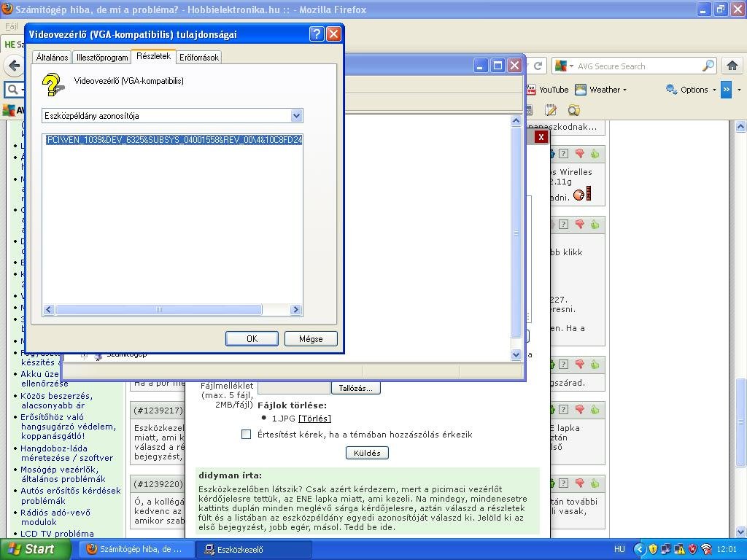747x560 pixels.
Task: Thumbs down the 'bb klikk' comment
Action: 579,224
